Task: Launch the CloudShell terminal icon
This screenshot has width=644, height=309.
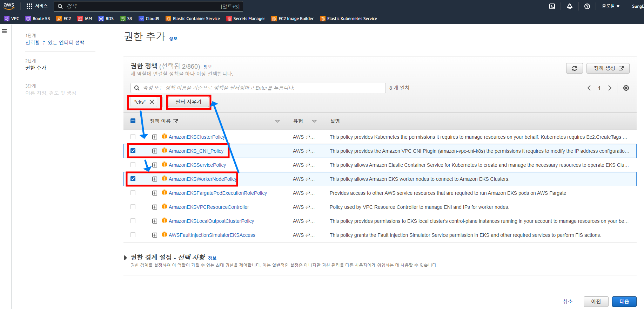Action: click(x=552, y=6)
